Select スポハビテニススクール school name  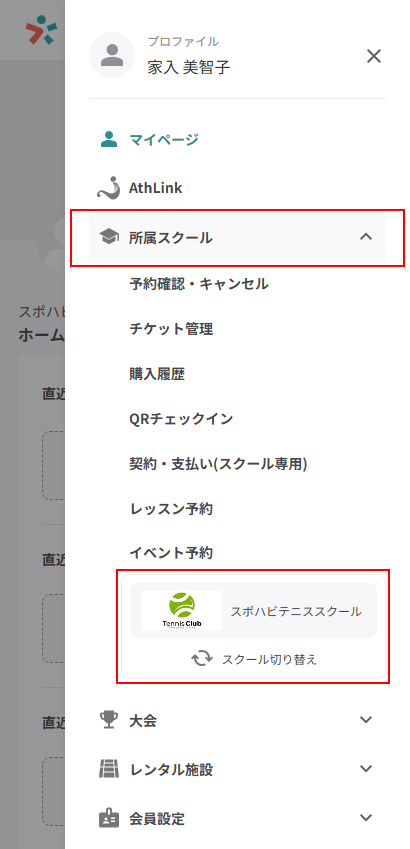click(x=296, y=611)
